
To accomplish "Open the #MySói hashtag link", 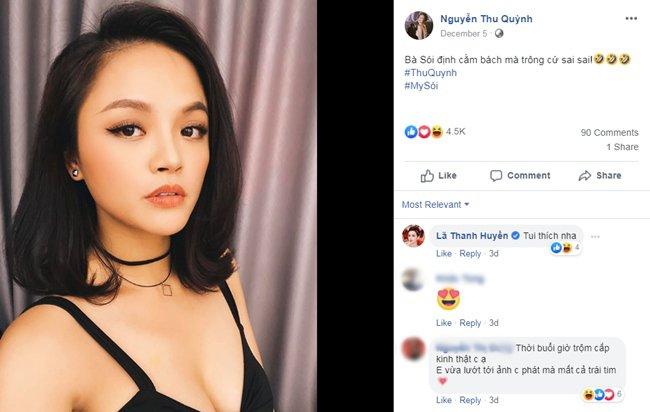I will coord(422,86).
